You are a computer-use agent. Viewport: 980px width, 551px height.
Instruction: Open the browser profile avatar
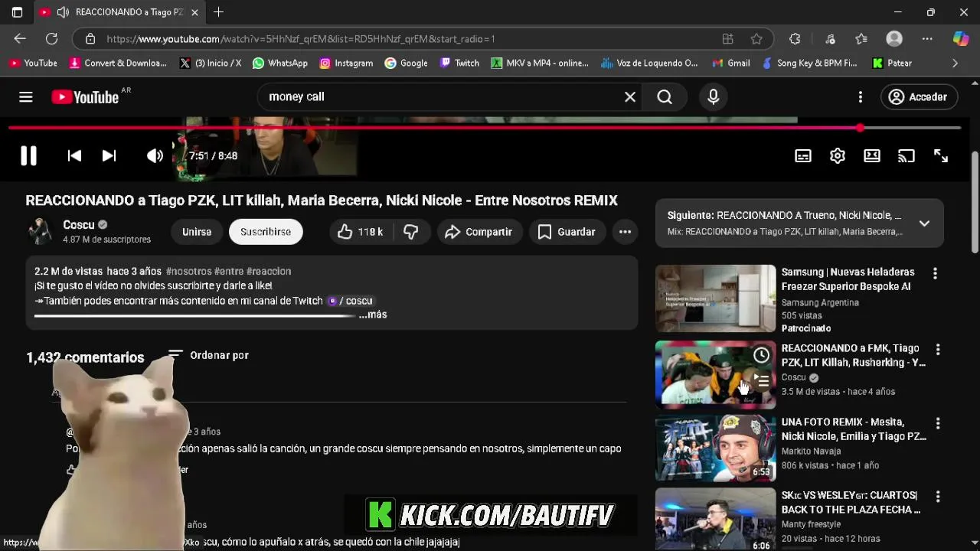coord(894,38)
